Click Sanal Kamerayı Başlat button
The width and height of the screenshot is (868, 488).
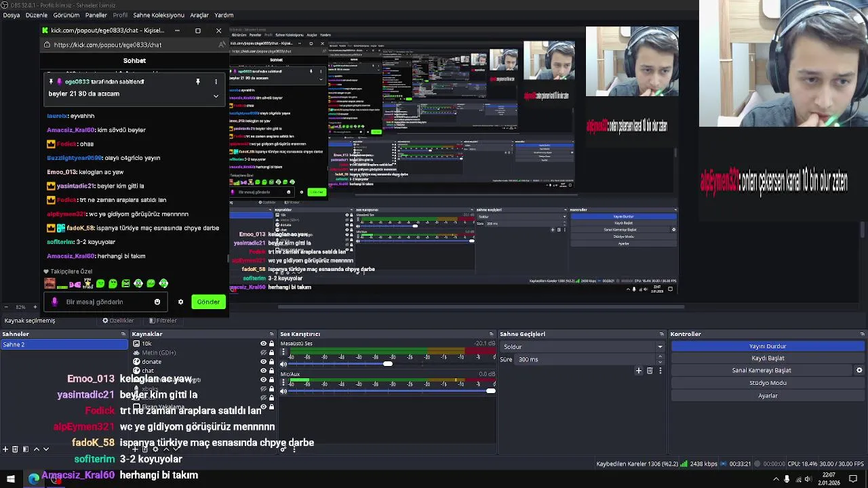762,370
